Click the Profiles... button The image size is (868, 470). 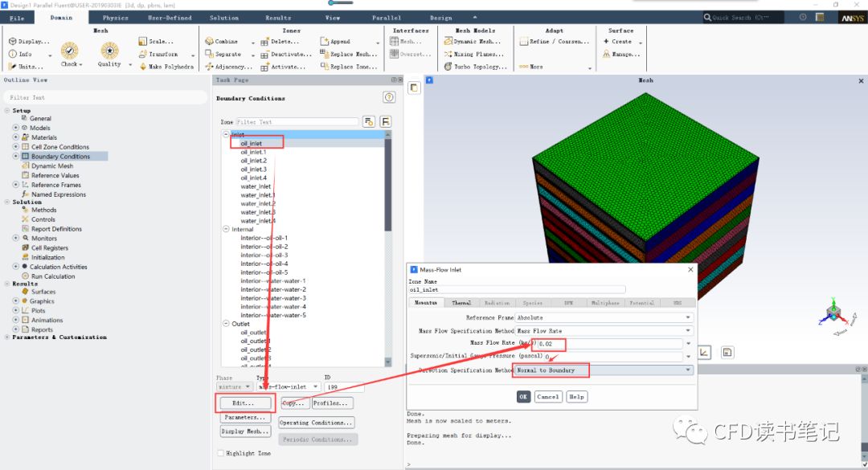[331, 403]
